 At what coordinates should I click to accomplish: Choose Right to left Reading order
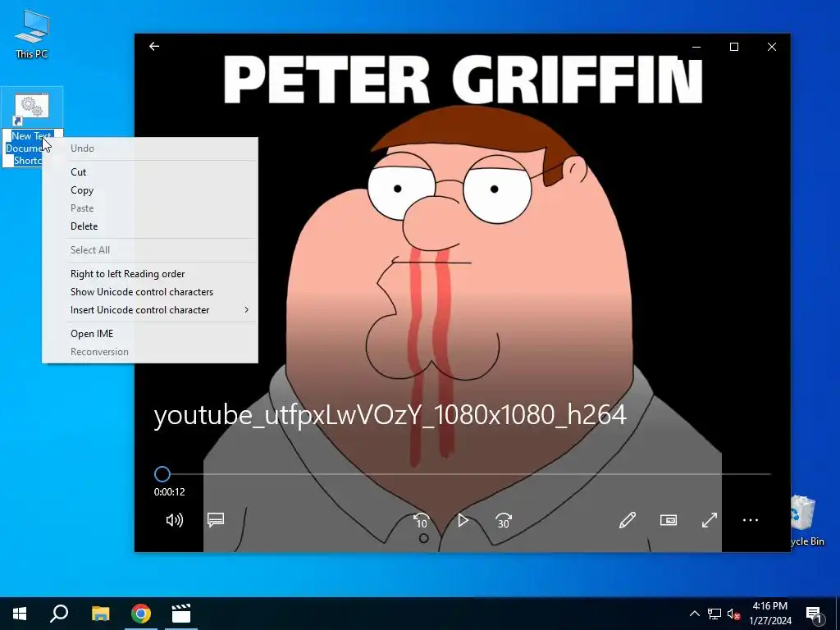tap(149, 274)
